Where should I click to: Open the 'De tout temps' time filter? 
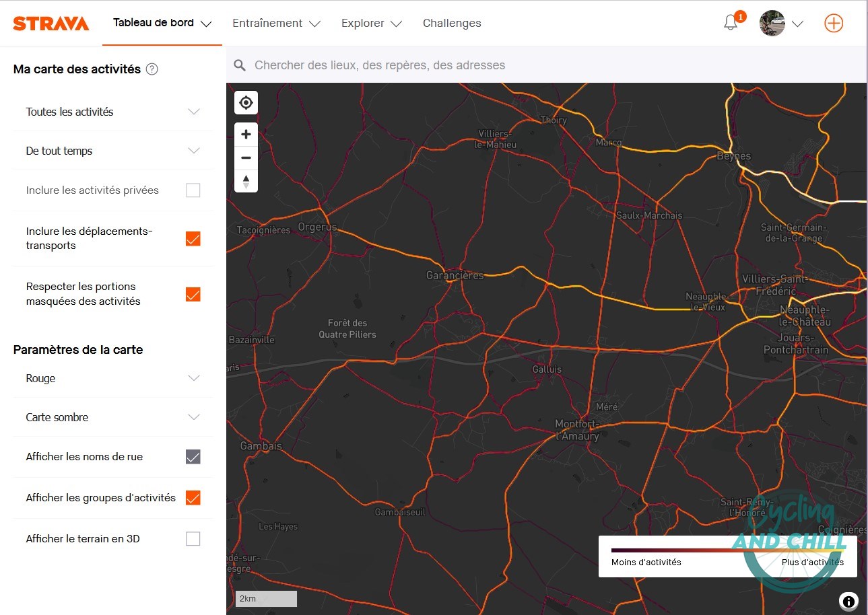[195, 151]
